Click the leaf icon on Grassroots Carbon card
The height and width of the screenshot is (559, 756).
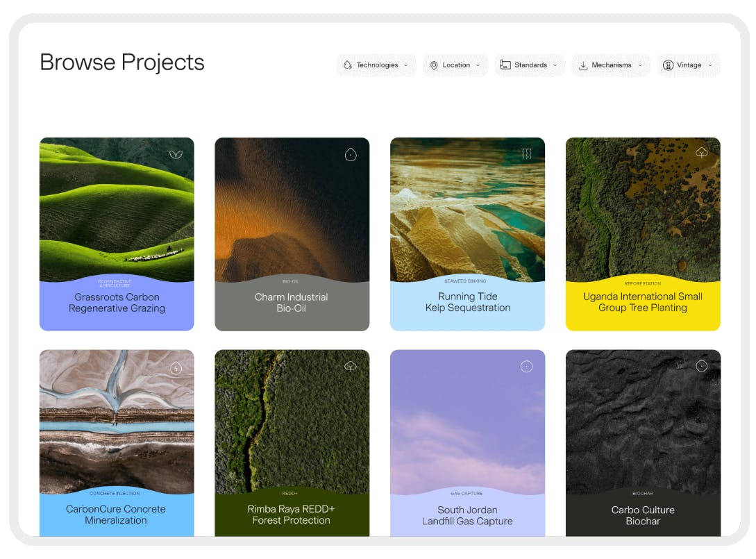pyautogui.click(x=176, y=154)
